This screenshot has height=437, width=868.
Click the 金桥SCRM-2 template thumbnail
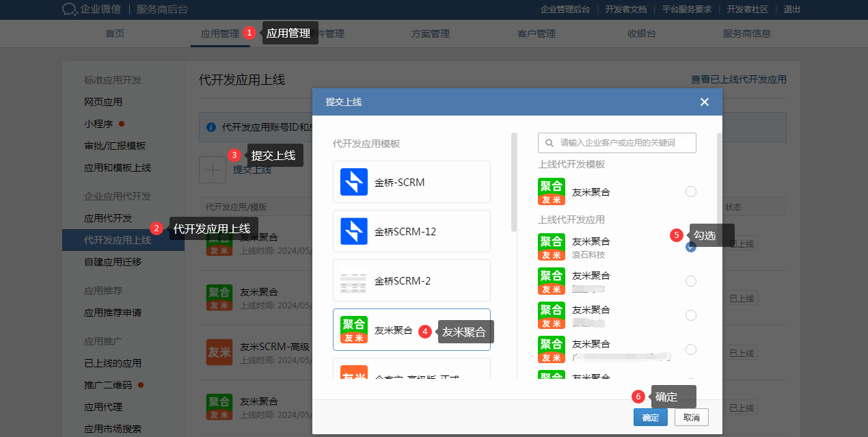click(353, 280)
